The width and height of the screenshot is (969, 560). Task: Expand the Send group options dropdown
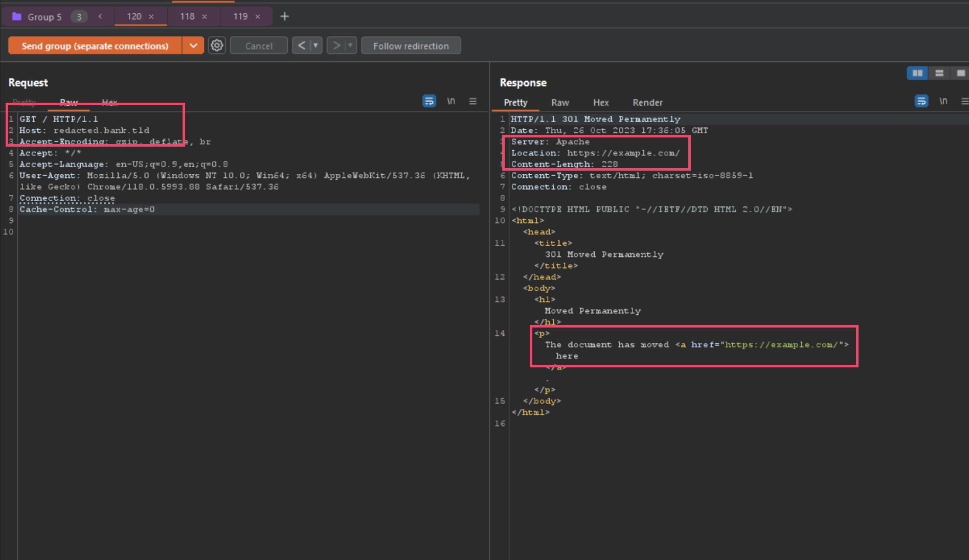tap(193, 45)
